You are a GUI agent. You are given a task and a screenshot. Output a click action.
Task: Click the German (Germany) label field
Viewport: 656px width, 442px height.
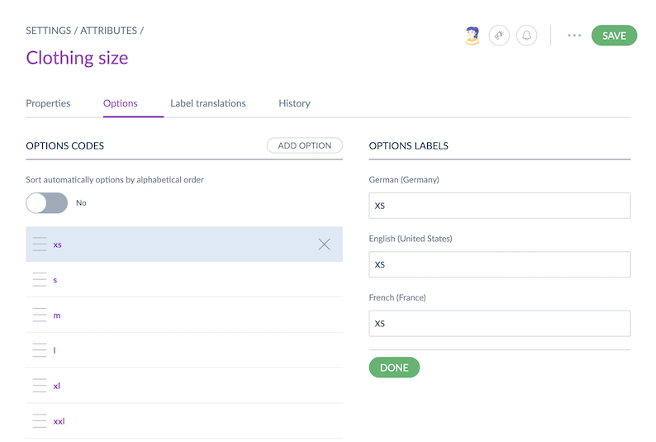pos(499,206)
